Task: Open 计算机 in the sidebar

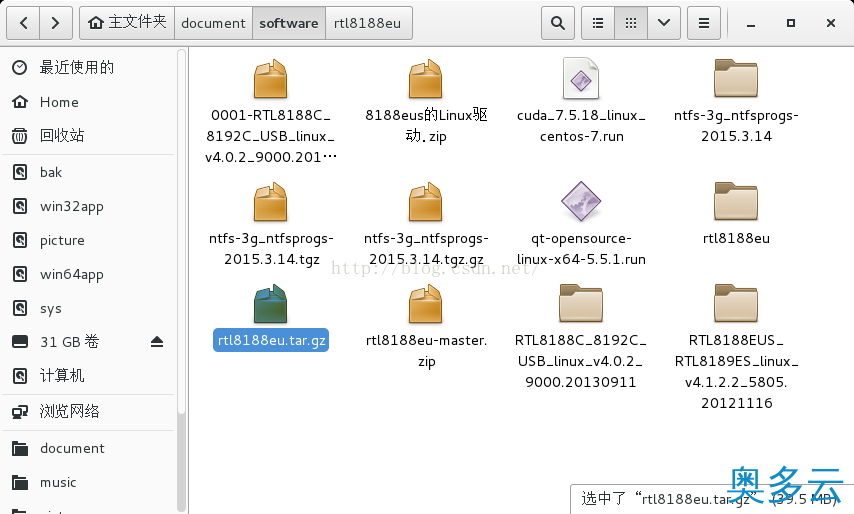Action: tap(88, 376)
